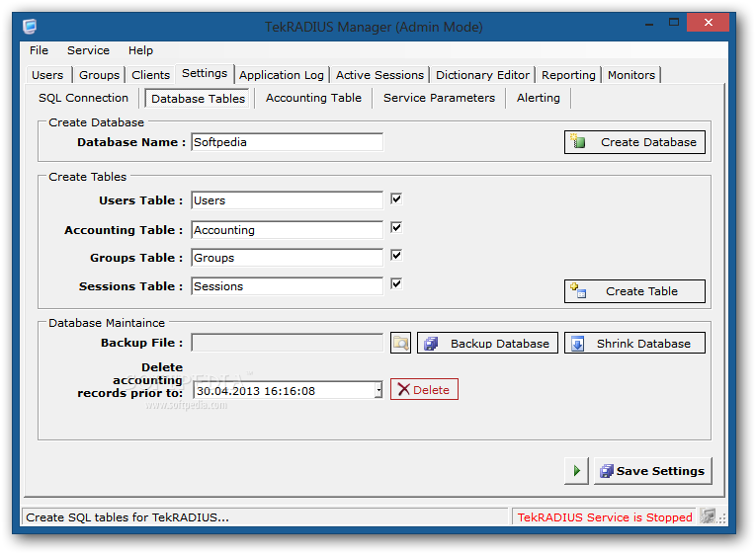Screen dimensions: 756x554
Task: Click the window resize grip in status bar
Action: 721,518
